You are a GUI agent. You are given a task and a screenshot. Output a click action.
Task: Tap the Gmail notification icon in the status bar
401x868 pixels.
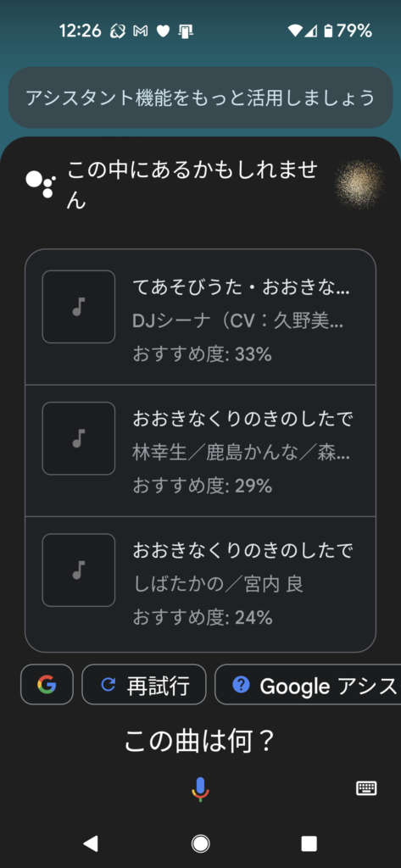[142, 31]
